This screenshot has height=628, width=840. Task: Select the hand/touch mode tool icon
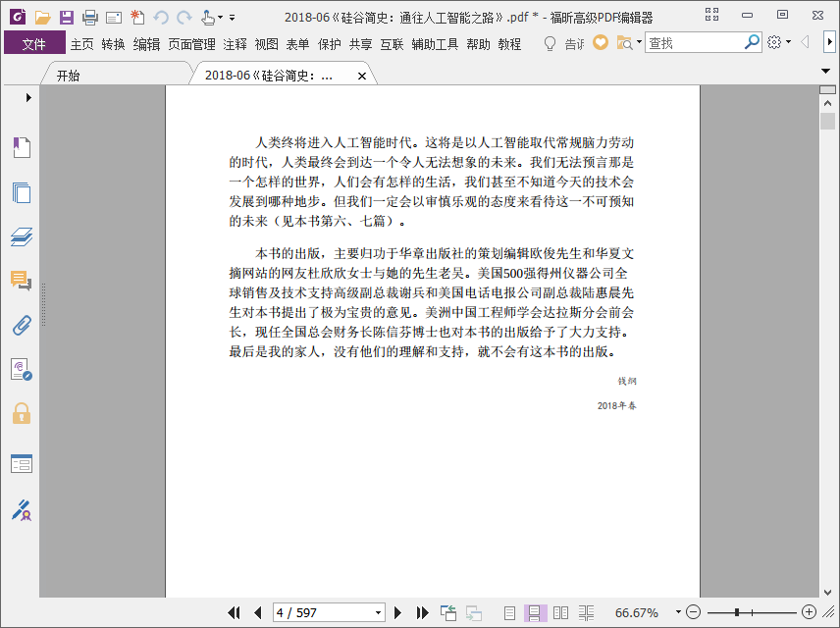coord(207,18)
